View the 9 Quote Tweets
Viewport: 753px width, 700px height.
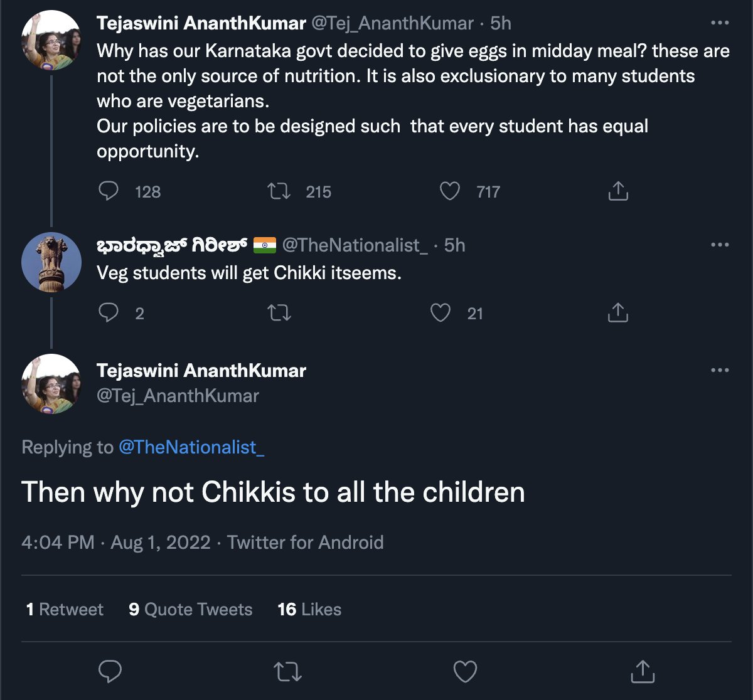190,609
